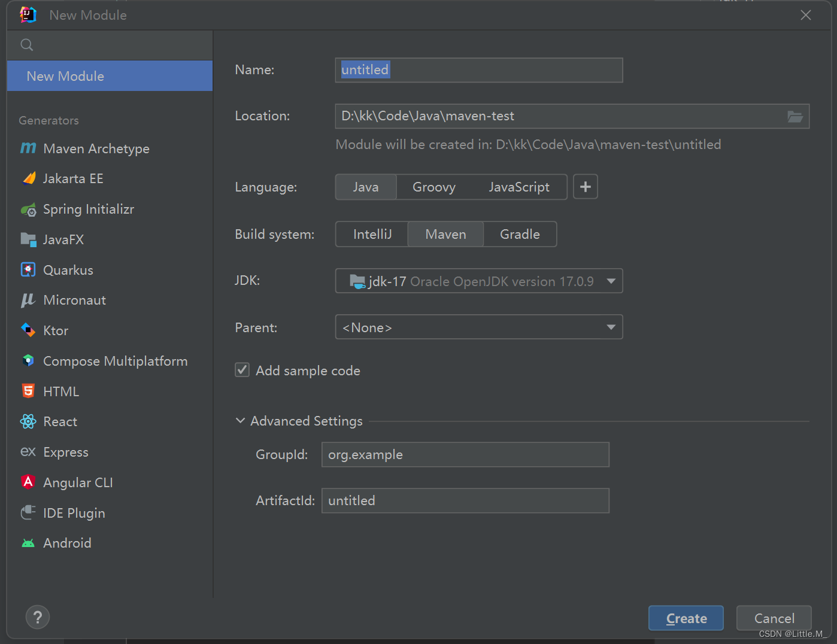Click the Micronaut mu icon

[x=28, y=300]
